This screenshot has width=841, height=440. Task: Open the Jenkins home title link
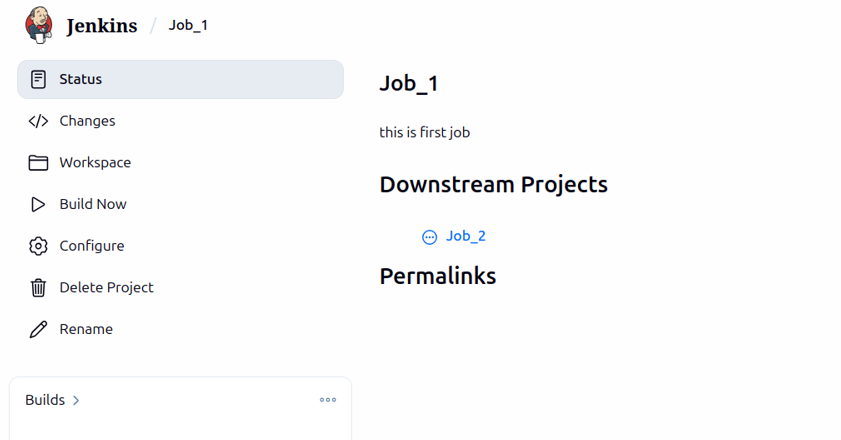click(102, 26)
